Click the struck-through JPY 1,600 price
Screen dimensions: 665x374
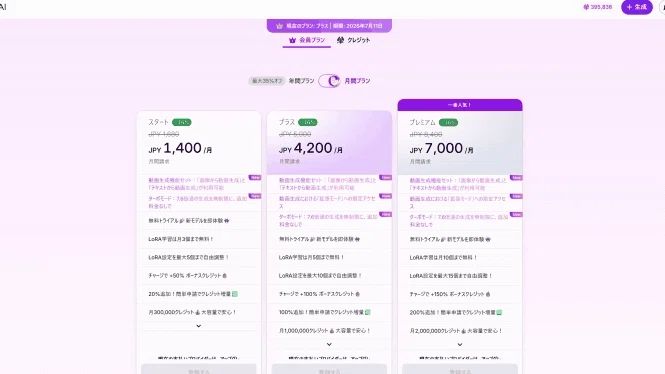pos(164,134)
